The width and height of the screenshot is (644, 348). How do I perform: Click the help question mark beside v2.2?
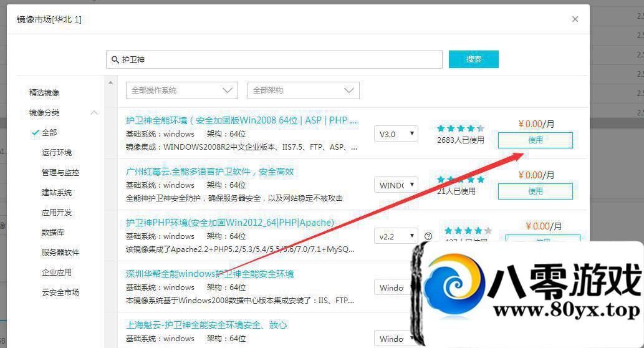click(428, 236)
